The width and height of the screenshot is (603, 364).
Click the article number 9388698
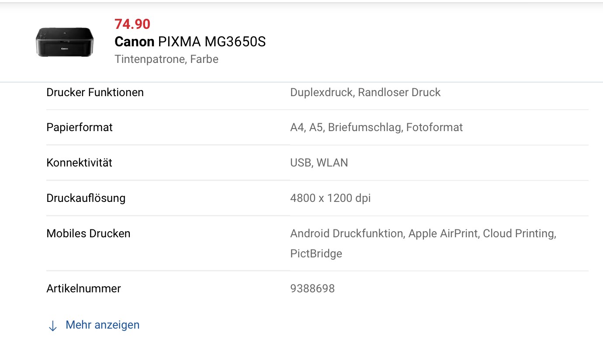click(x=312, y=289)
